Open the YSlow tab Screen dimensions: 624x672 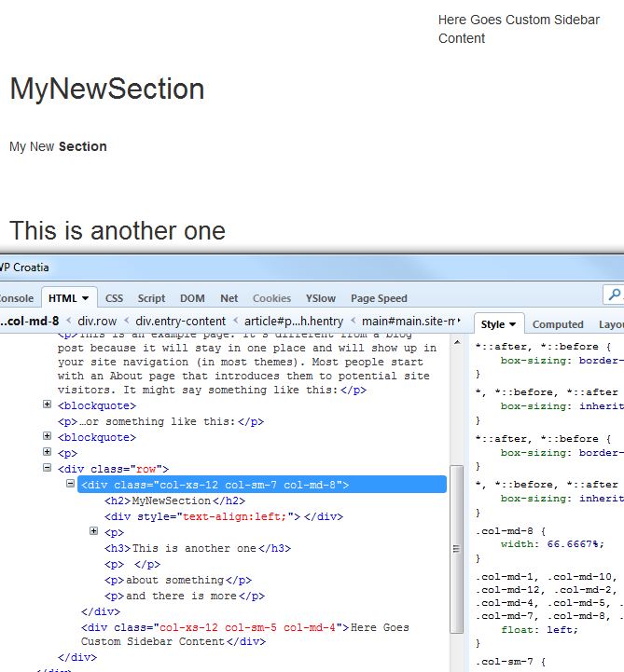click(x=320, y=298)
